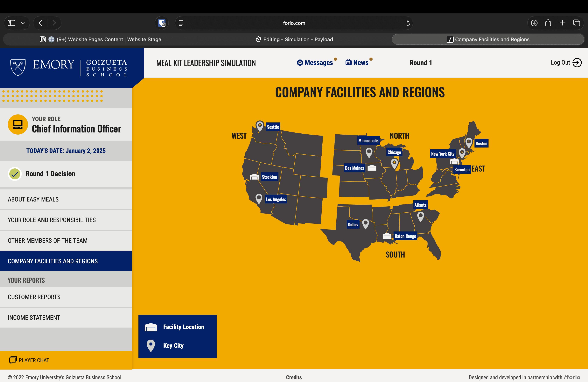Open the Safari share menu

coord(548,23)
